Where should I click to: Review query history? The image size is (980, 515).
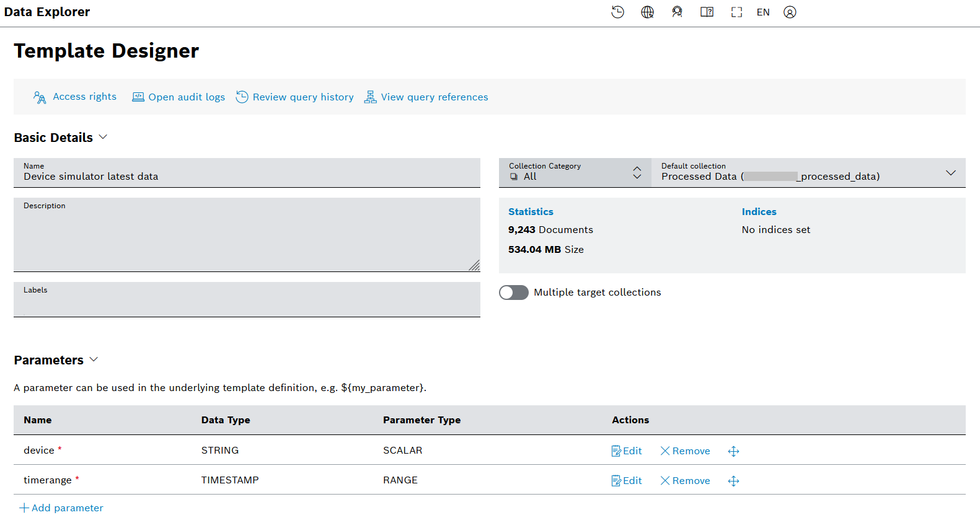click(295, 97)
